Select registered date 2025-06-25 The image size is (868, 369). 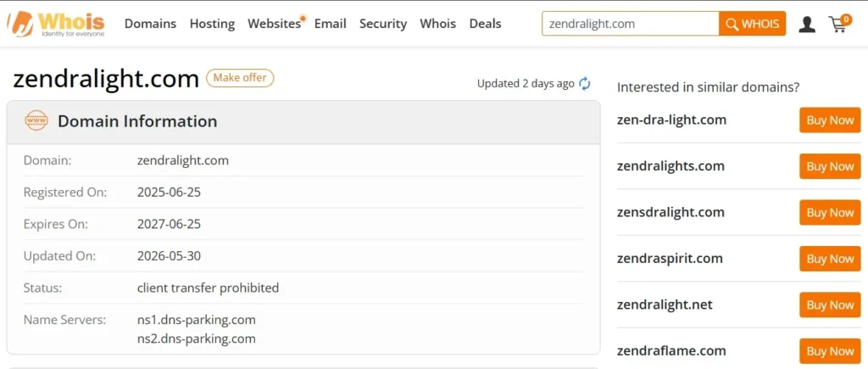(x=169, y=193)
